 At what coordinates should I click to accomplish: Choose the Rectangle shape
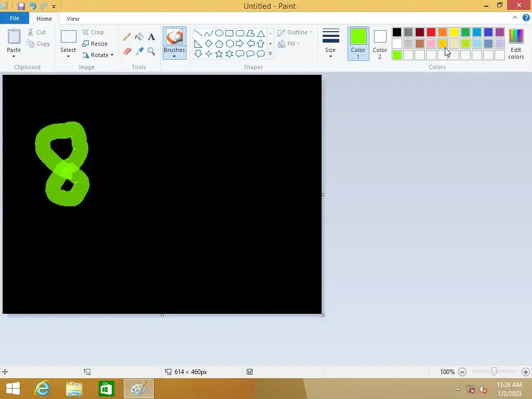pyautogui.click(x=229, y=33)
